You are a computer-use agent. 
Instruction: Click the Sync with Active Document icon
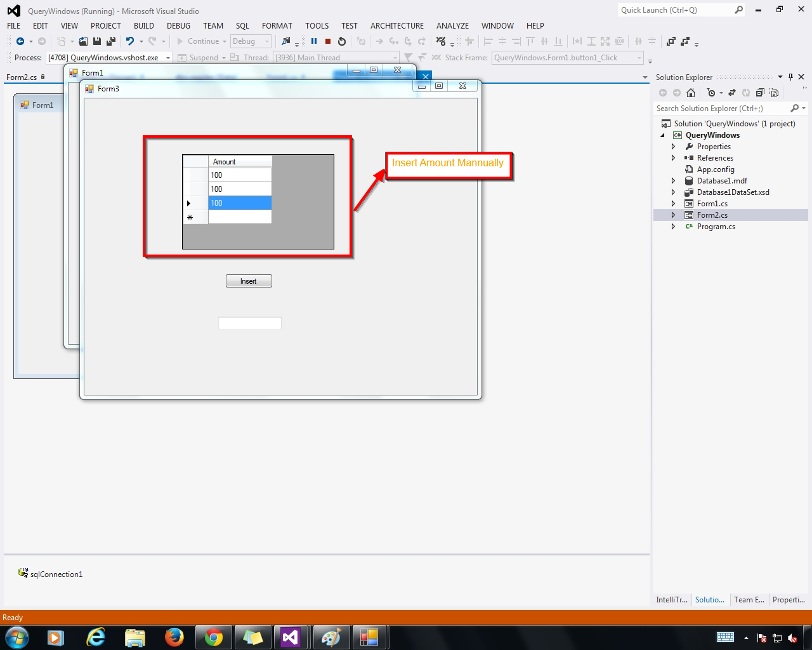click(732, 93)
